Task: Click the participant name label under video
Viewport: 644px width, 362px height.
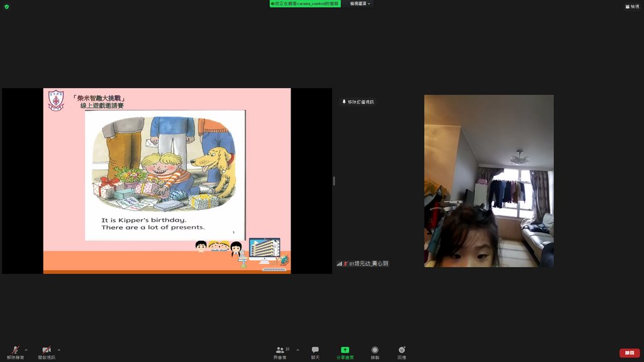Action: click(x=366, y=264)
